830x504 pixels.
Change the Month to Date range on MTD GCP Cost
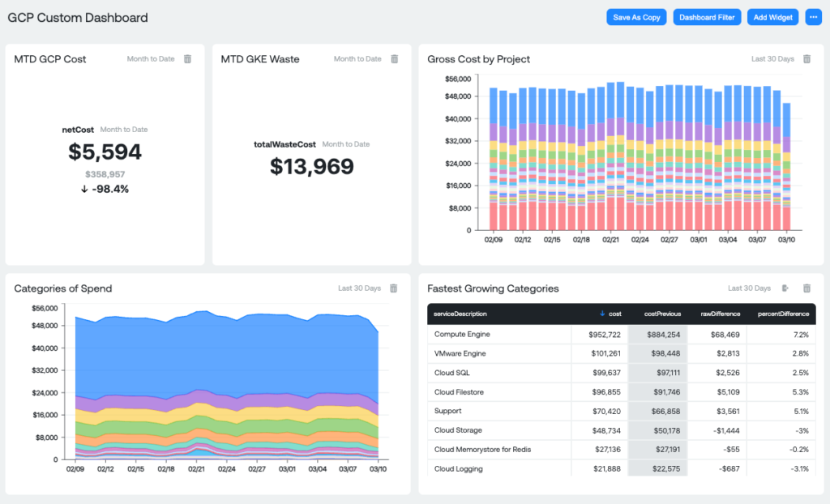coord(151,58)
